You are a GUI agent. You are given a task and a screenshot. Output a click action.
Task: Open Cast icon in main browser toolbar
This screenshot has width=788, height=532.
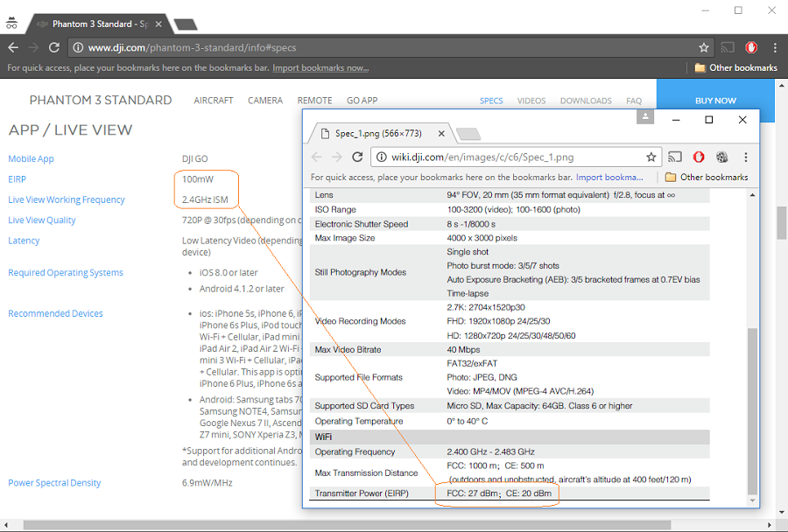728,48
